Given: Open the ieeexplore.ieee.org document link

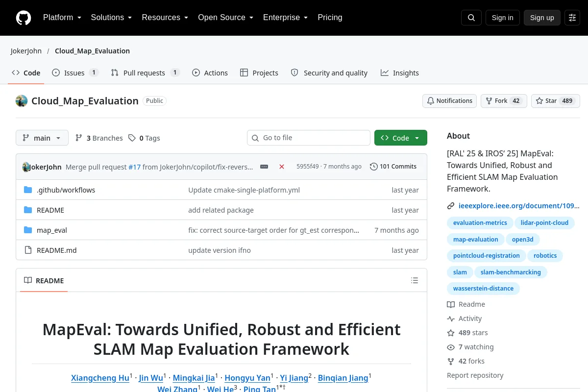Looking at the screenshot, I should pos(519,206).
